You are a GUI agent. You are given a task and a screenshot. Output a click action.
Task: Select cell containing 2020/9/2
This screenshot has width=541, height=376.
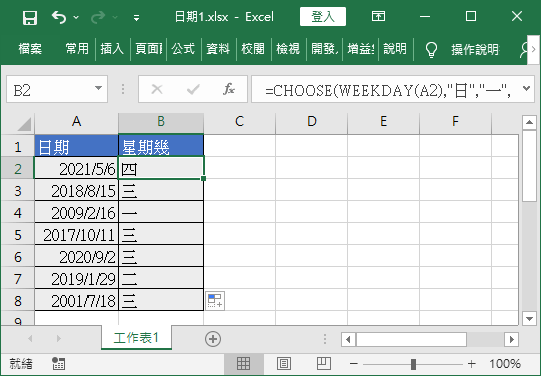[76, 256]
